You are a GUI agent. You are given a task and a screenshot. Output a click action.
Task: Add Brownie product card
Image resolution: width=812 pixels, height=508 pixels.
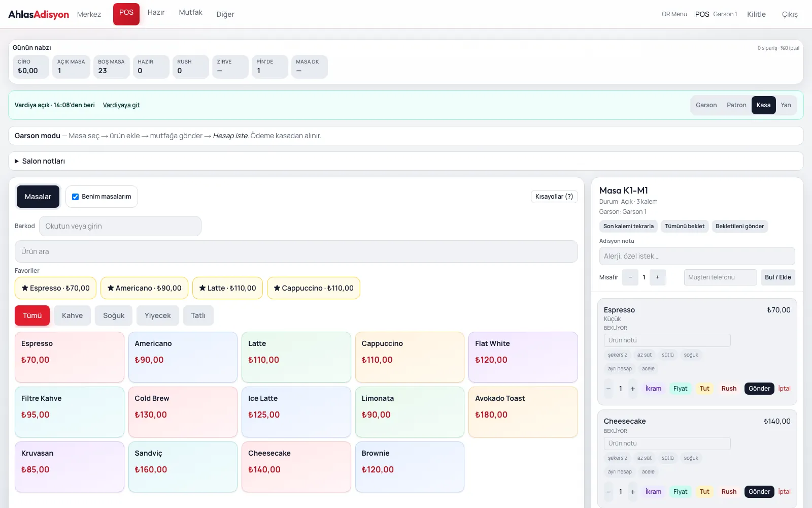coord(410,467)
